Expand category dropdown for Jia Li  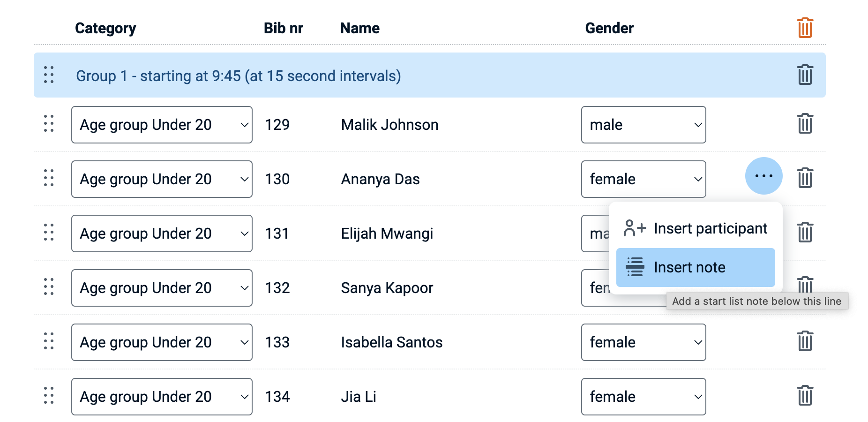(162, 397)
